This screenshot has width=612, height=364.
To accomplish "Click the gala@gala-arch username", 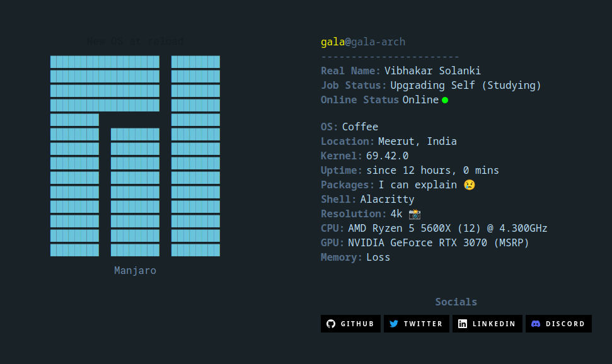I will 363,42.
